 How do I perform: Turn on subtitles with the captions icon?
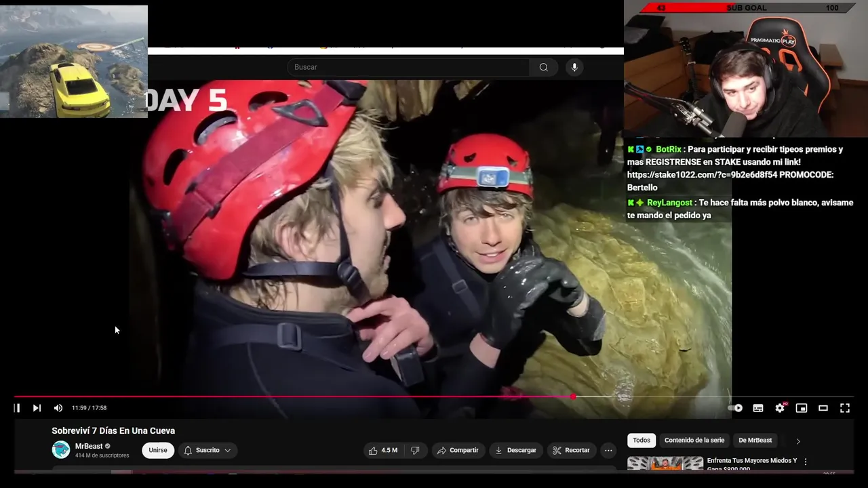[758, 408]
